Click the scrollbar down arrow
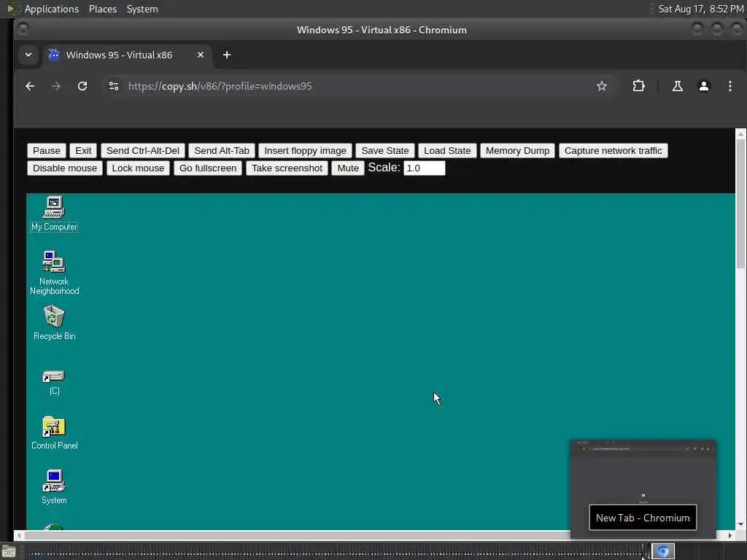This screenshot has width=747, height=560. coord(740,524)
